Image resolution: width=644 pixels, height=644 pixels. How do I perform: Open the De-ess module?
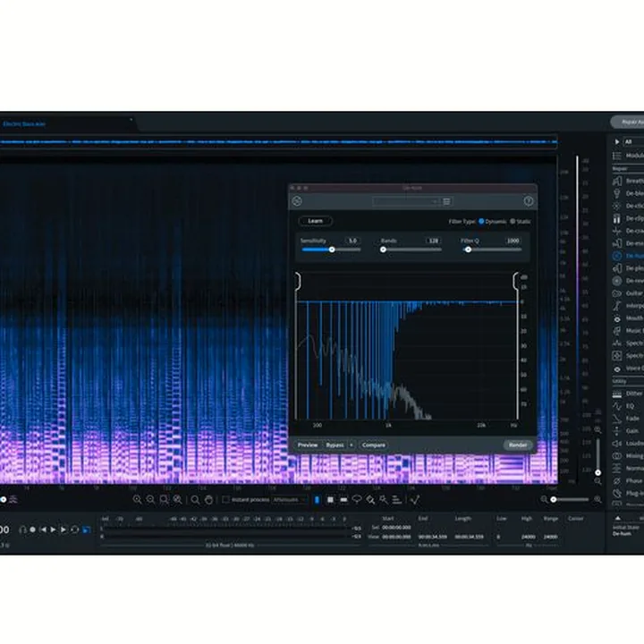coord(628,243)
